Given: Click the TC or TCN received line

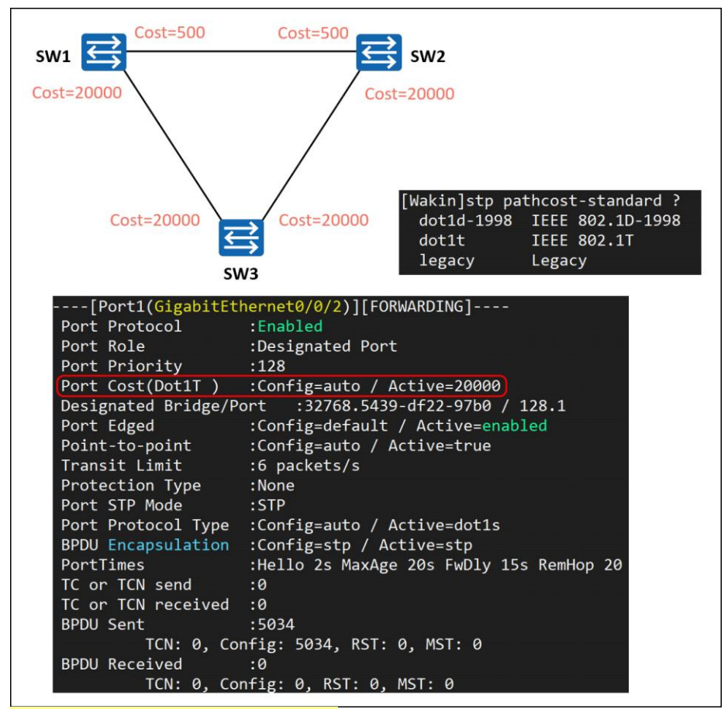Looking at the screenshot, I should 164,605.
